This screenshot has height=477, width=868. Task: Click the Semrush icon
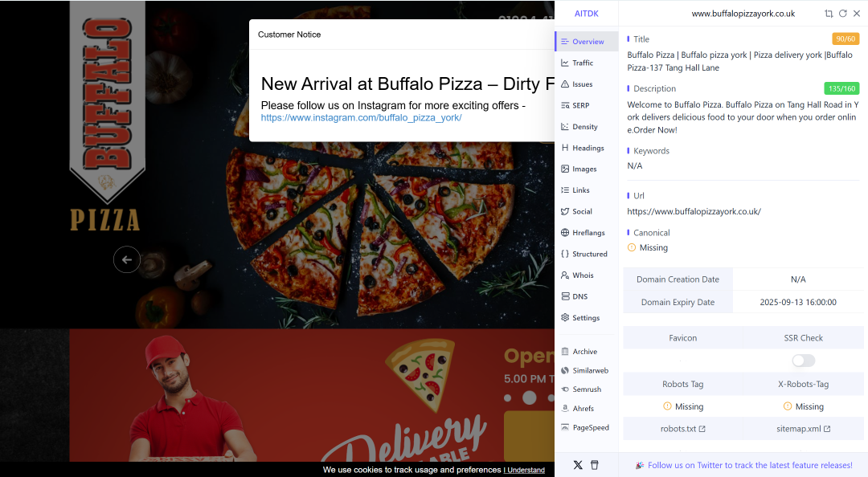[565, 389]
